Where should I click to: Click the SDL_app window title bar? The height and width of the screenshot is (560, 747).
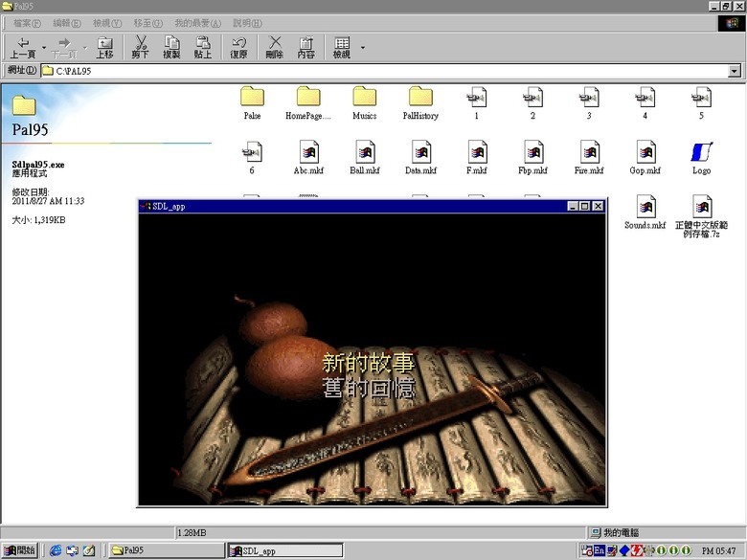(x=352, y=206)
